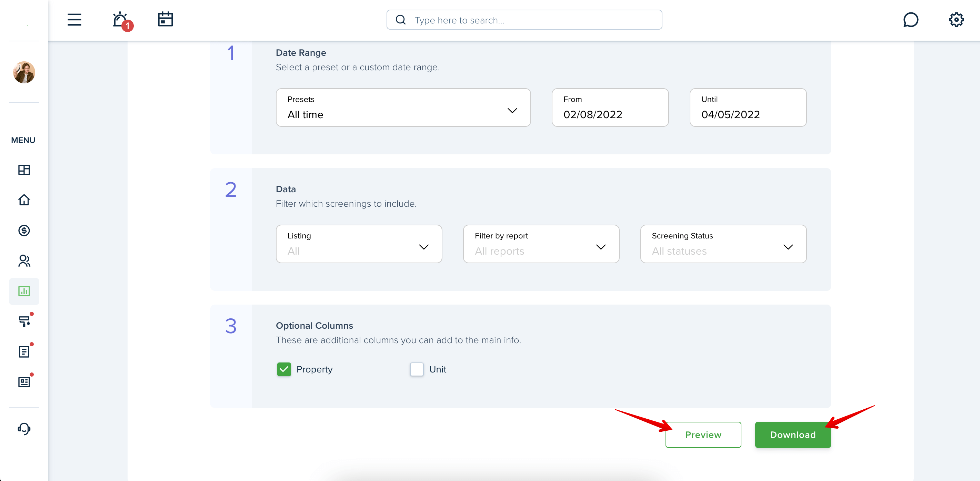Expand the Screening Status dropdown
The width and height of the screenshot is (980, 481).
pyautogui.click(x=723, y=244)
